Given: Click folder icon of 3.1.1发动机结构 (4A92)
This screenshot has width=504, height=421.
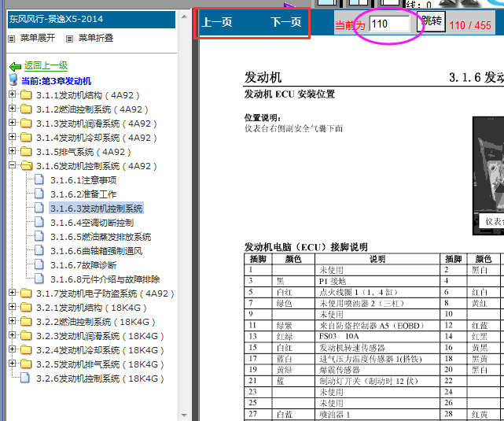Looking at the screenshot, I should tap(26, 95).
